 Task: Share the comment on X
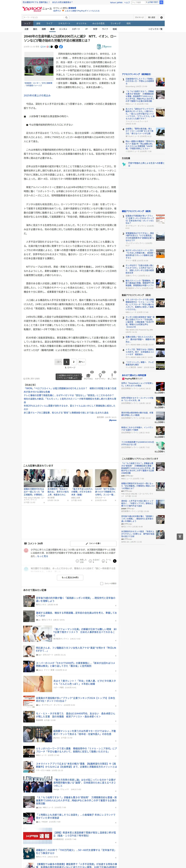(x=114, y=561)
